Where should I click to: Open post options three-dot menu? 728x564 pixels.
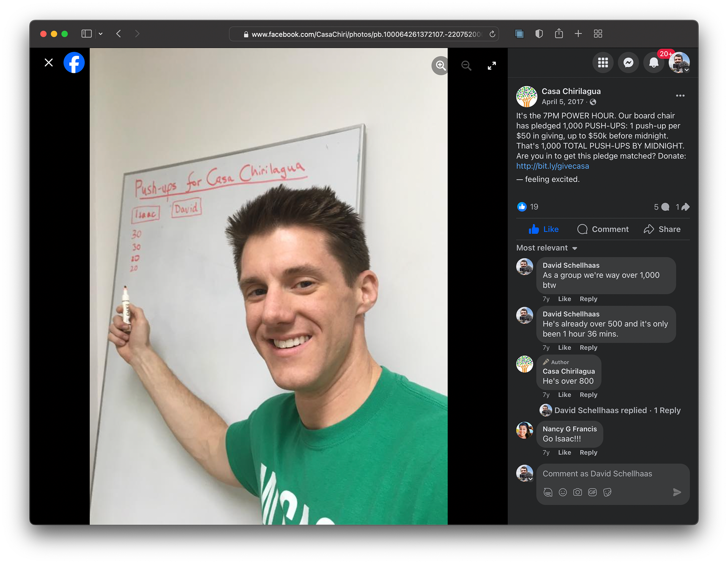point(680,96)
